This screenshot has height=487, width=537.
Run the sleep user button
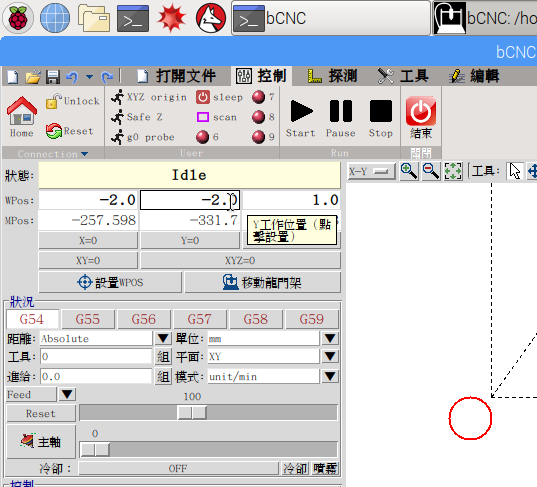219,97
